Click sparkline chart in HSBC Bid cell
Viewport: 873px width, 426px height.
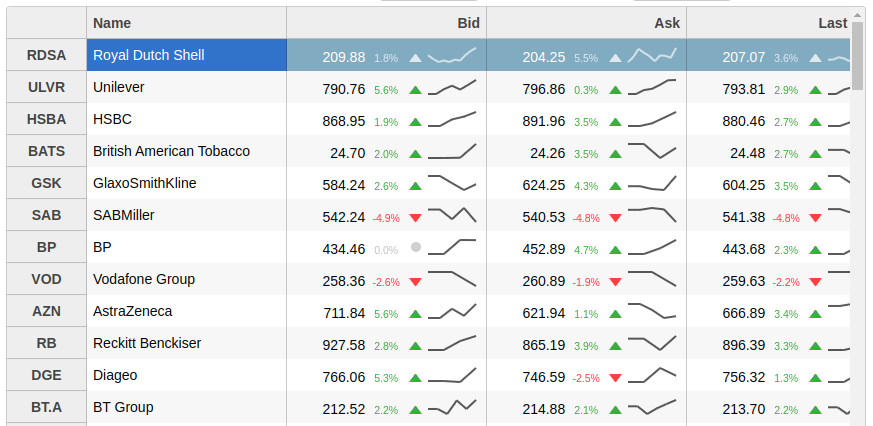click(x=452, y=121)
